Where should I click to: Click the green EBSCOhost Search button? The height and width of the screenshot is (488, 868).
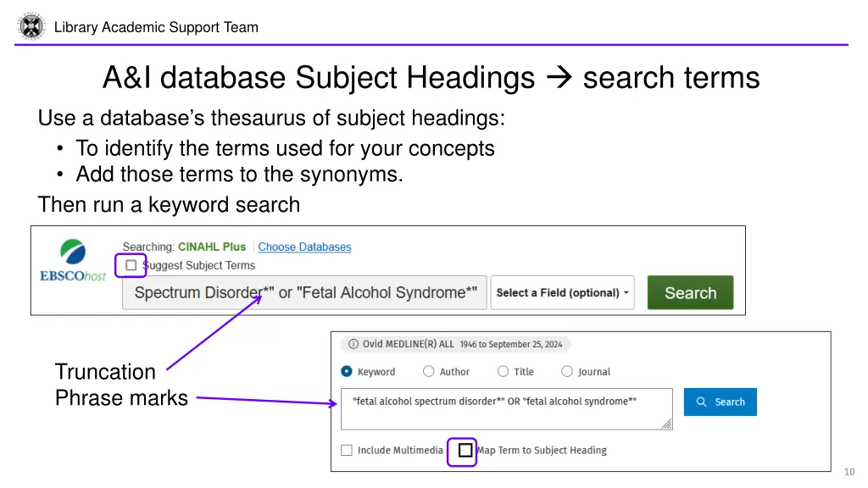pyautogui.click(x=690, y=292)
